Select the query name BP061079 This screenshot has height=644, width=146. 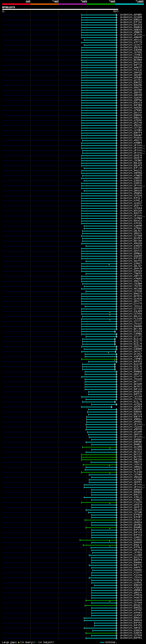point(8,8)
